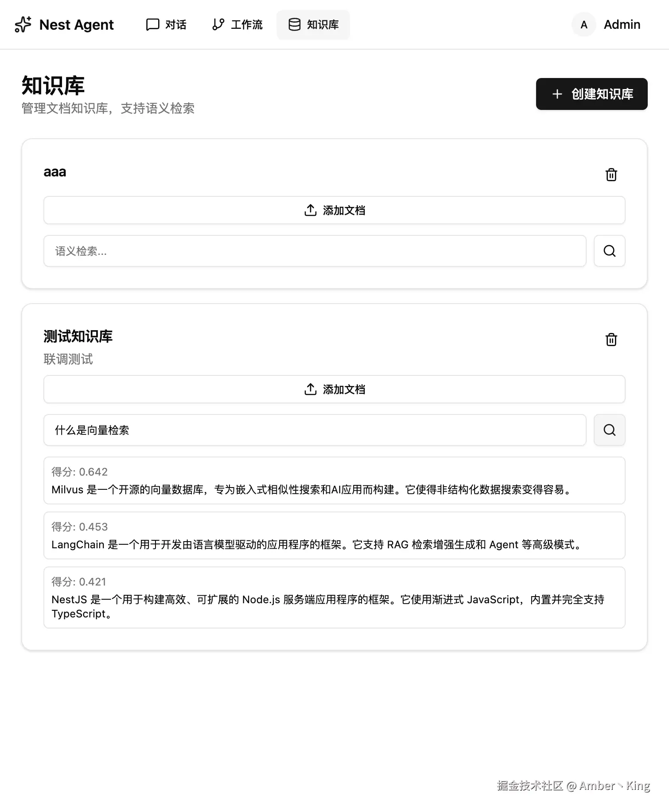Image resolution: width=669 pixels, height=812 pixels.
Task: Run search in the aaa knowledge base
Action: (x=610, y=251)
